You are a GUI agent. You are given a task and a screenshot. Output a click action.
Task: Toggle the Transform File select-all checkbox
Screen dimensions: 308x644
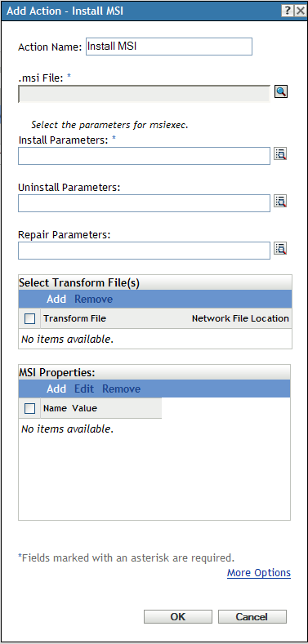[x=30, y=318]
